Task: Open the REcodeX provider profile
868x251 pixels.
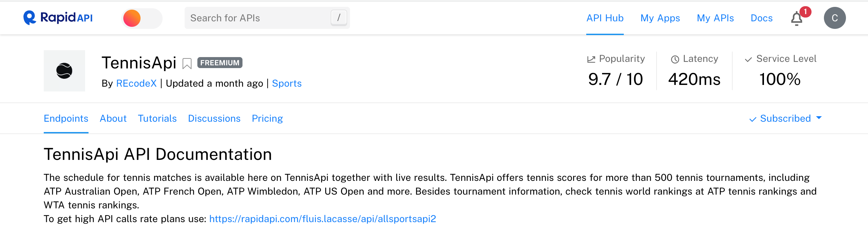Action: pos(136,83)
